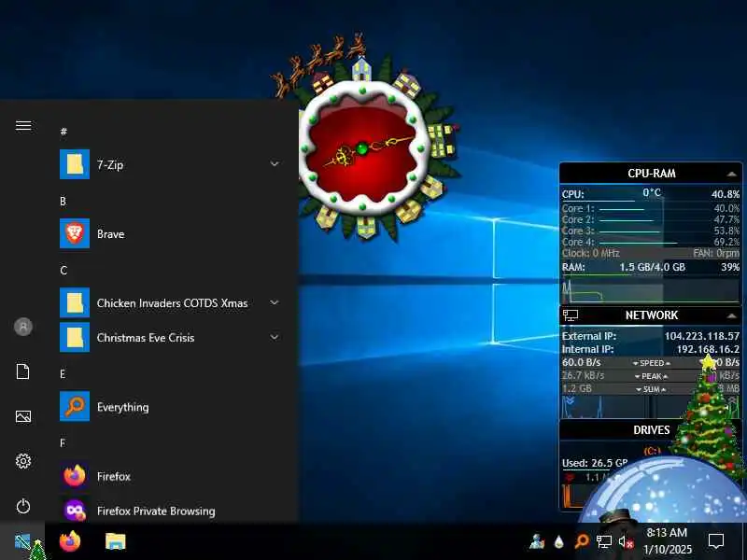This screenshot has height=560, width=747.
Task: Launch Firefox from the Start menu list
Action: [x=75, y=476]
